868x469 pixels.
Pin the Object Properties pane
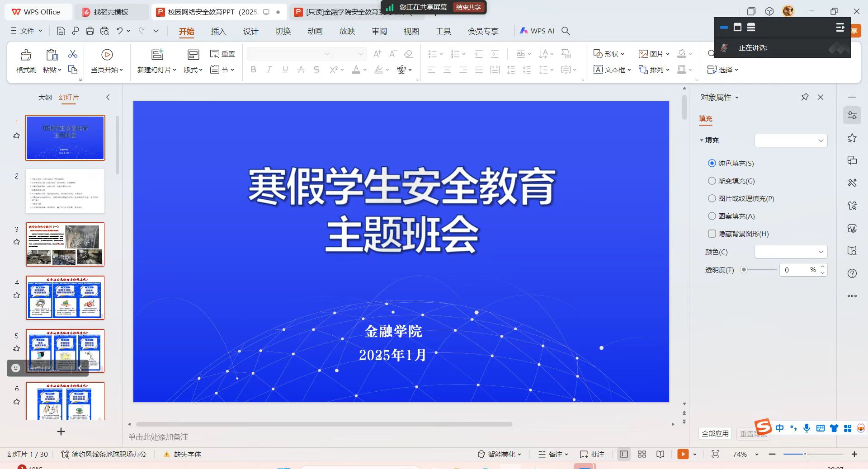pyautogui.click(x=805, y=97)
